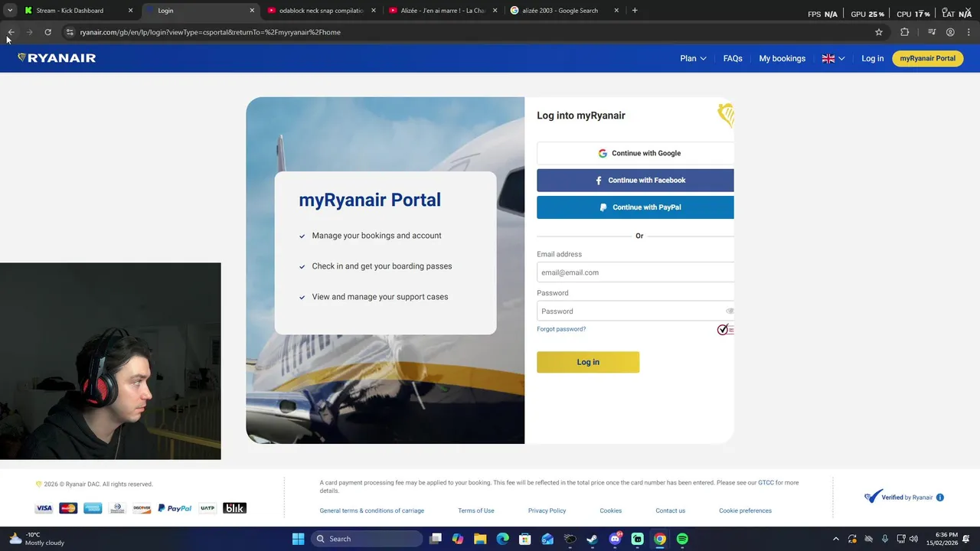Open Terms of Use link
Image resolution: width=980 pixels, height=551 pixels.
(x=476, y=510)
